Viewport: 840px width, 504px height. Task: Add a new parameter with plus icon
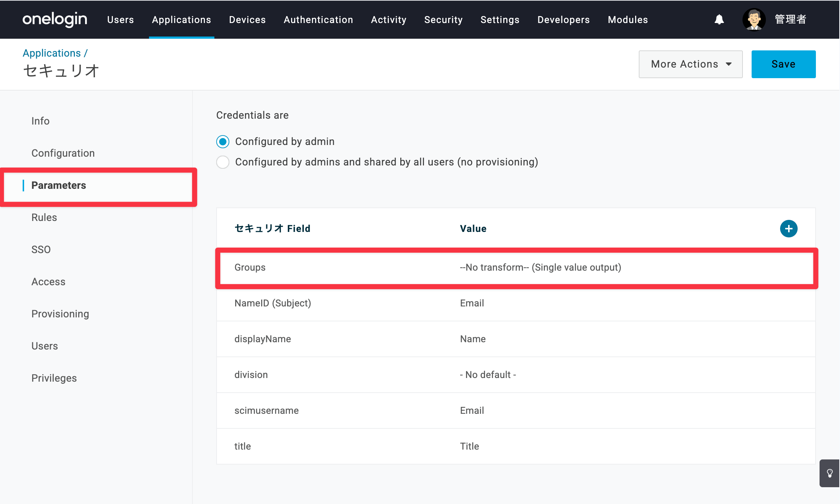point(789,229)
